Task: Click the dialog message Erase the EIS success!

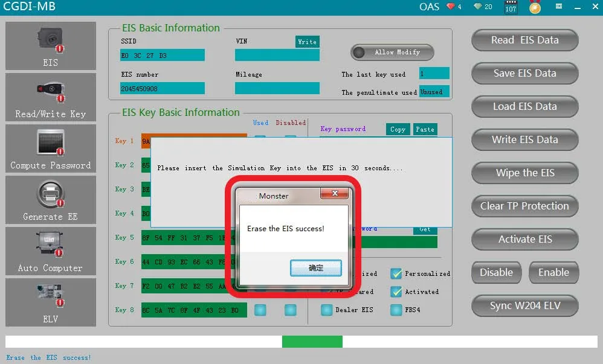Action: coord(286,229)
